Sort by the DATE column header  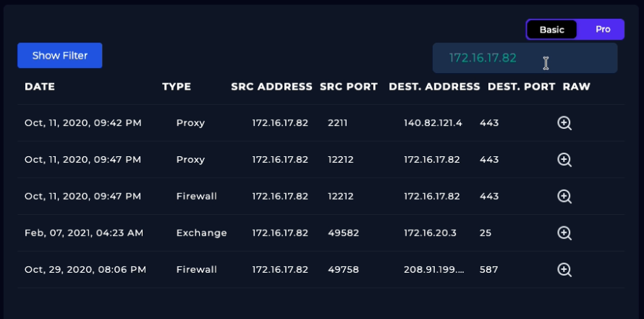(40, 87)
